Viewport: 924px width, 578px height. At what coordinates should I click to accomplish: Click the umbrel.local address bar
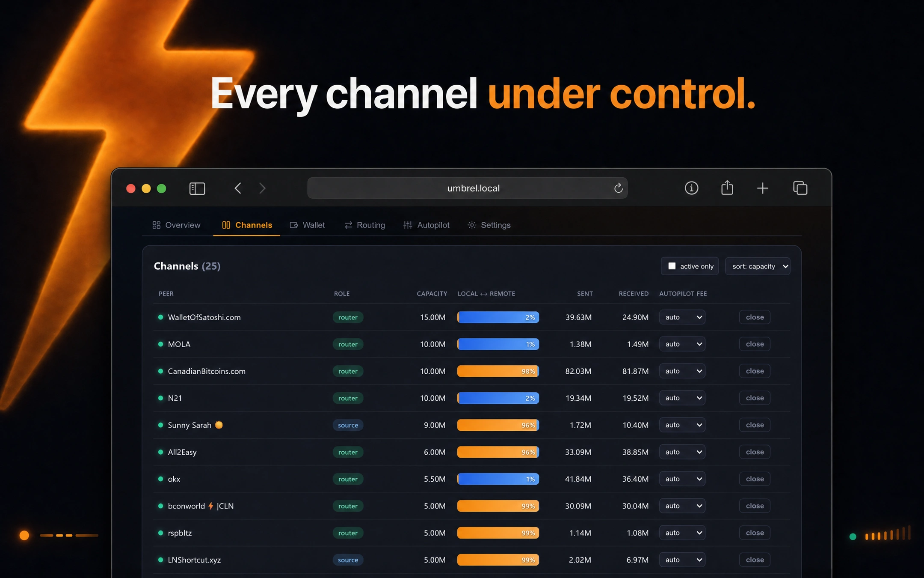click(x=467, y=188)
